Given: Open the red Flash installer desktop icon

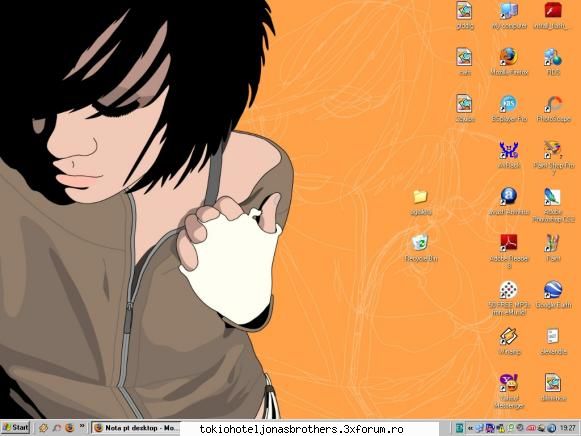Looking at the screenshot, I should click(552, 15).
